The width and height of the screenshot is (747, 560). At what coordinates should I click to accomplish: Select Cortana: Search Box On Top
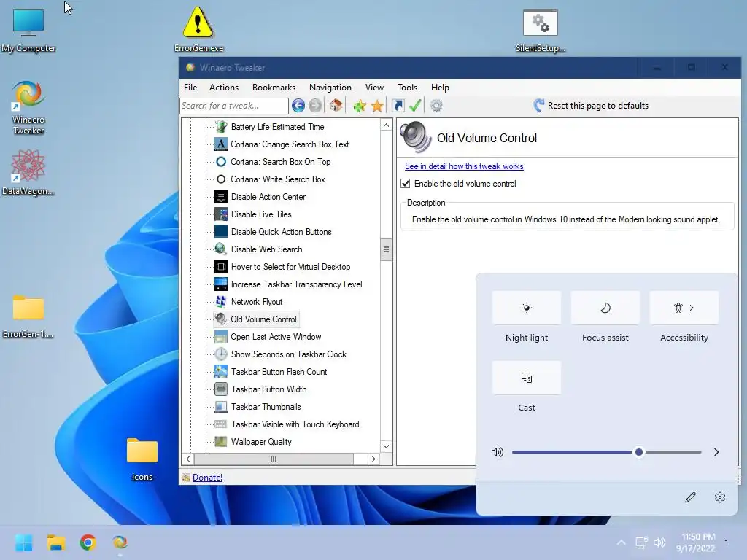point(281,162)
